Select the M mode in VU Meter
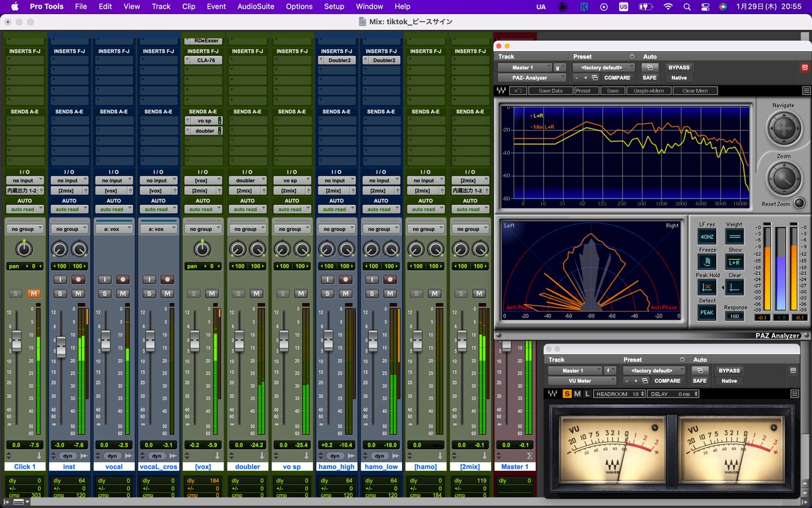This screenshot has height=508, width=812. [577, 394]
